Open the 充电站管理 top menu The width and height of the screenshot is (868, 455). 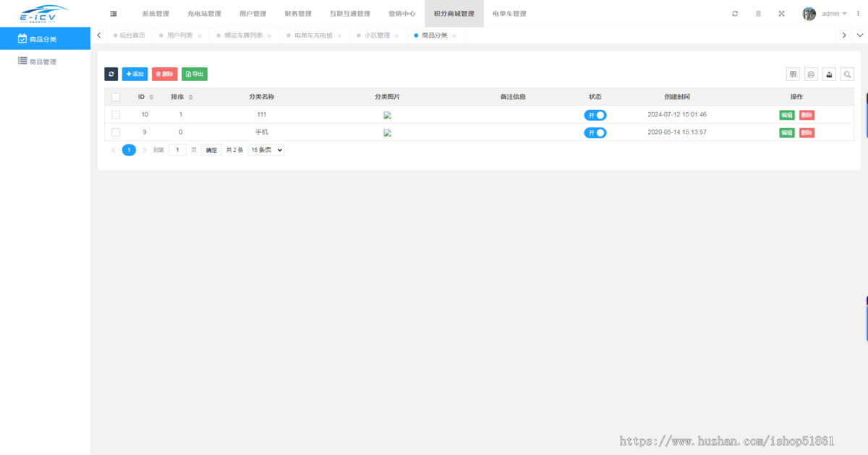(x=205, y=14)
